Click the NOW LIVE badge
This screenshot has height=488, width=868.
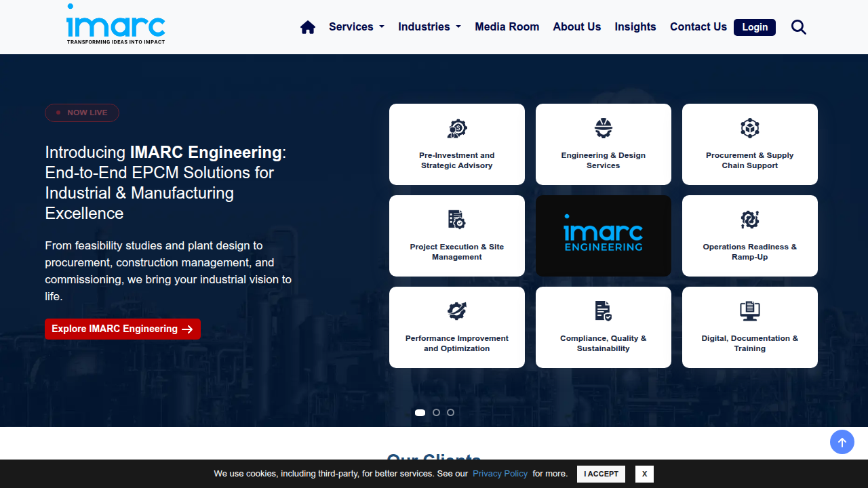[82, 113]
